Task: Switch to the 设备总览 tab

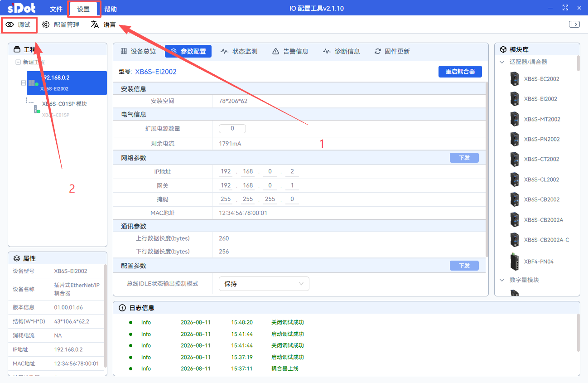Action: [x=138, y=52]
